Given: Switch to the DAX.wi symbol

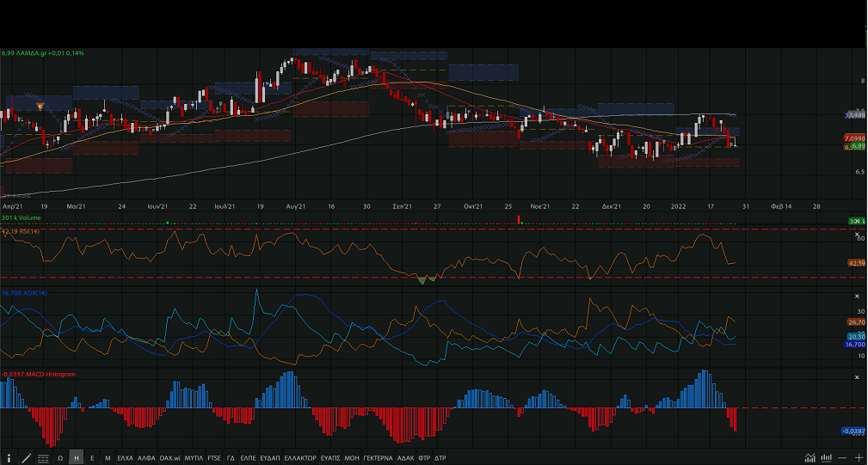Looking at the screenshot, I should coord(170,458).
